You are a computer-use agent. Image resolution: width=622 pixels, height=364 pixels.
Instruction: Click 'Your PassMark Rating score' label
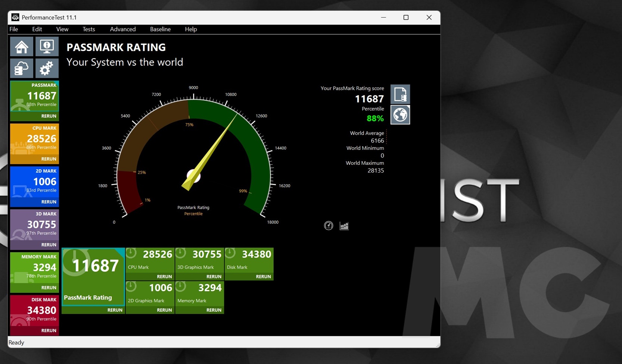click(352, 88)
